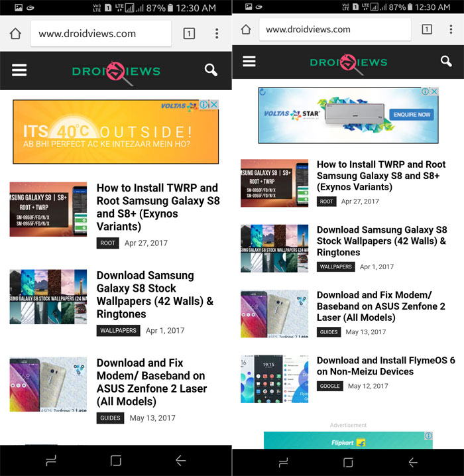Tap home nav button on left phone
Image resolution: width=464 pixels, height=476 pixels.
pyautogui.click(x=116, y=461)
